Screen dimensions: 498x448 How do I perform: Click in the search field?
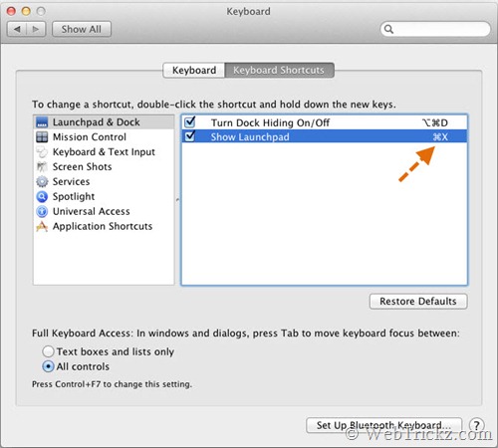click(x=435, y=29)
